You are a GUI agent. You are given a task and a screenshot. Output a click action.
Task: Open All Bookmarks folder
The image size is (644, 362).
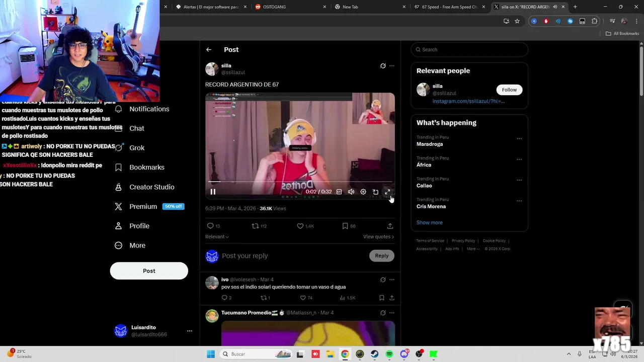622,34
